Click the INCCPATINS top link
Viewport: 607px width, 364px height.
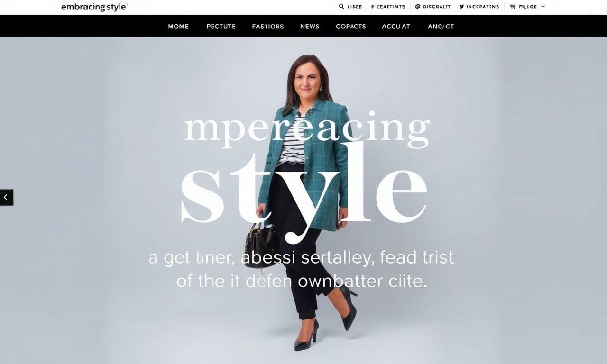click(x=483, y=7)
